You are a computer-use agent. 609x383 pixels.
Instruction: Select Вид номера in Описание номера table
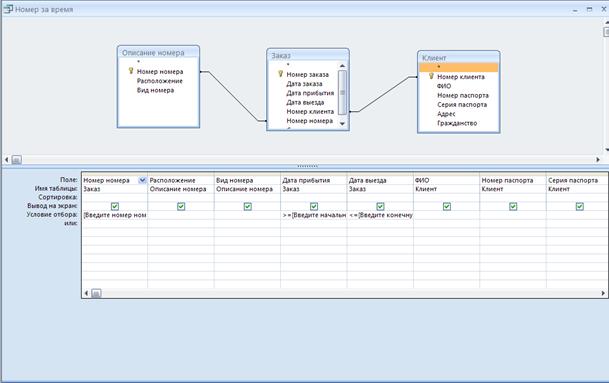pyautogui.click(x=155, y=90)
